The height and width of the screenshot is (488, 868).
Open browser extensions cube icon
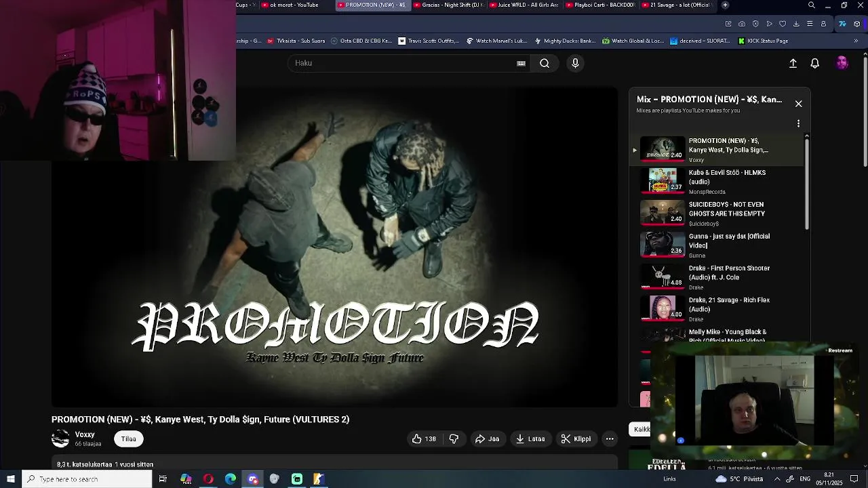pyautogui.click(x=856, y=24)
